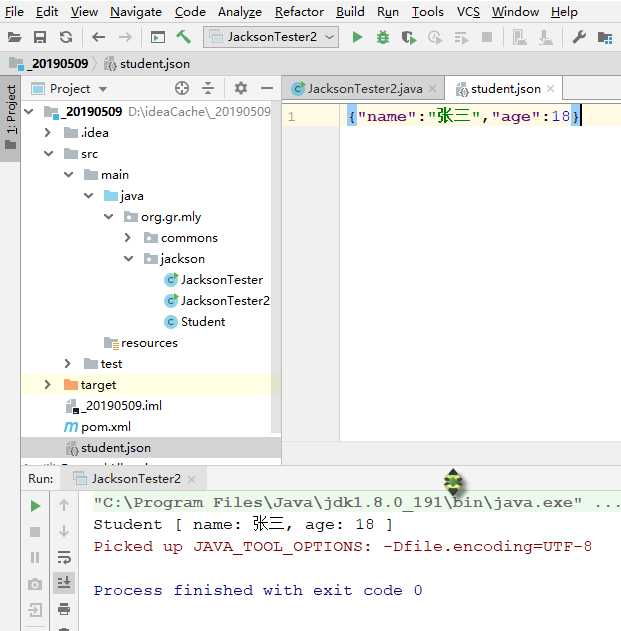Toggle scroll to end in Run console
621x631 pixels.
coord(64,583)
